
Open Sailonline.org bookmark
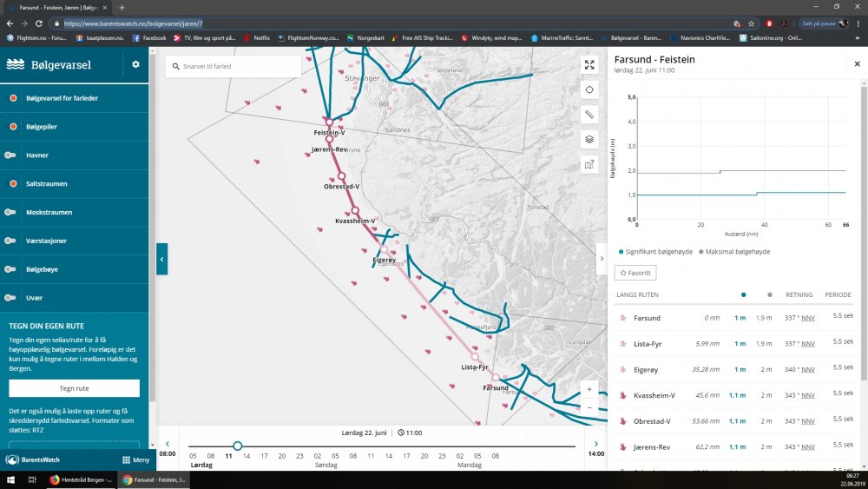tap(771, 38)
